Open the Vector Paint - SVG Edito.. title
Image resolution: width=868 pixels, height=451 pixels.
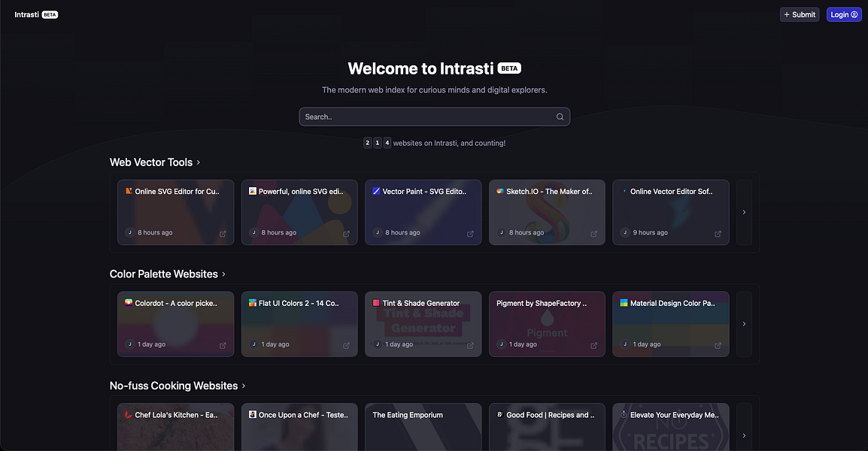click(424, 192)
